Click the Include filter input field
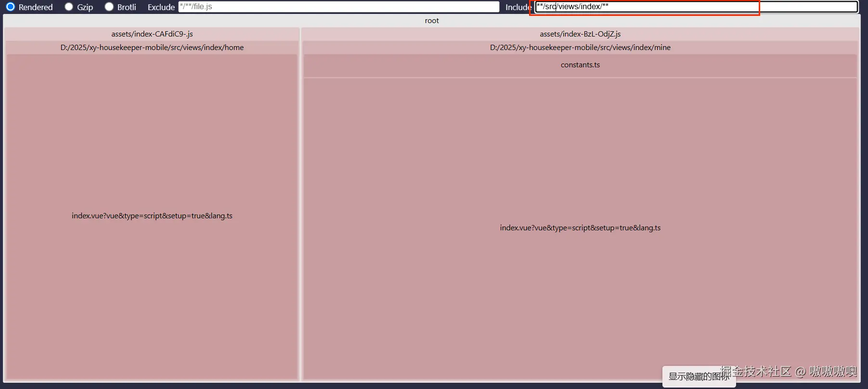Screen dimensions: 868x389 697,7
